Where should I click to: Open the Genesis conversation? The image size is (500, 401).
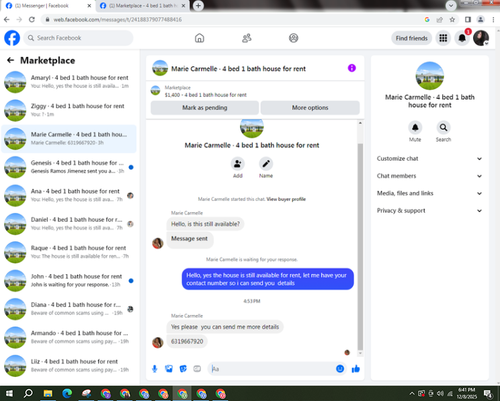coord(69,167)
